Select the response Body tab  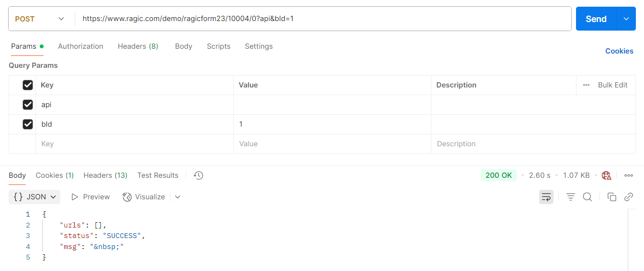pyautogui.click(x=17, y=175)
